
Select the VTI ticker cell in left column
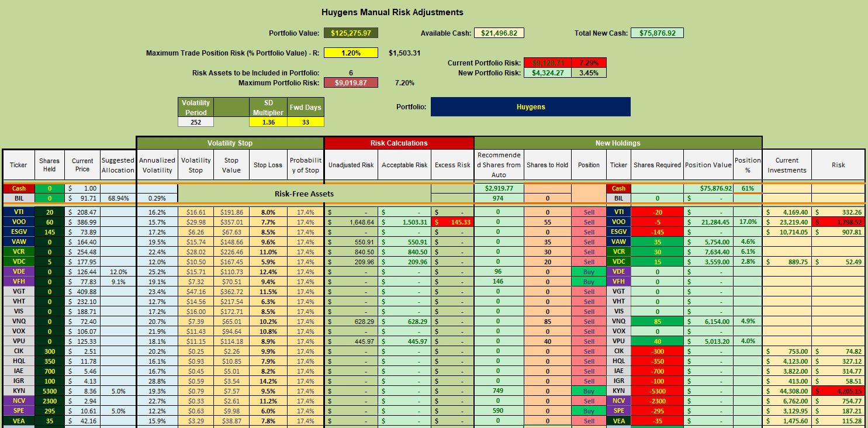pyautogui.click(x=18, y=212)
